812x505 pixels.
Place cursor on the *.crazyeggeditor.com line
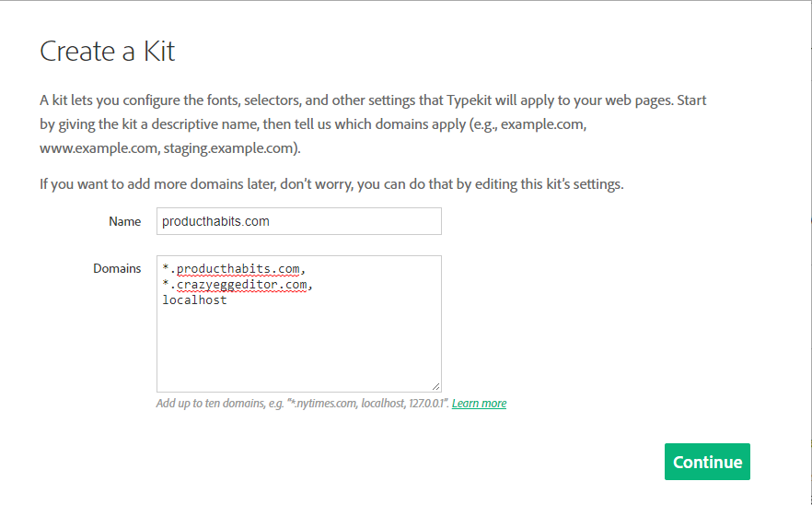pyautogui.click(x=238, y=284)
